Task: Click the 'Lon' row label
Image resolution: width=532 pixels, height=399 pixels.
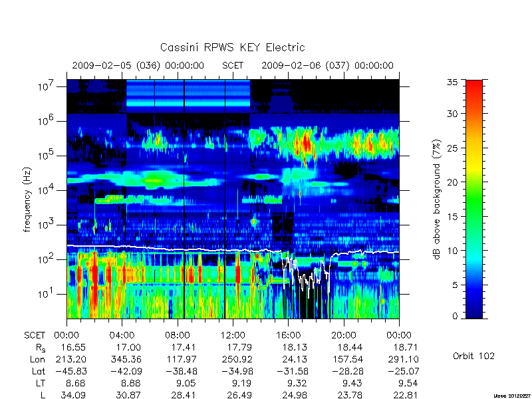Action: (38, 359)
